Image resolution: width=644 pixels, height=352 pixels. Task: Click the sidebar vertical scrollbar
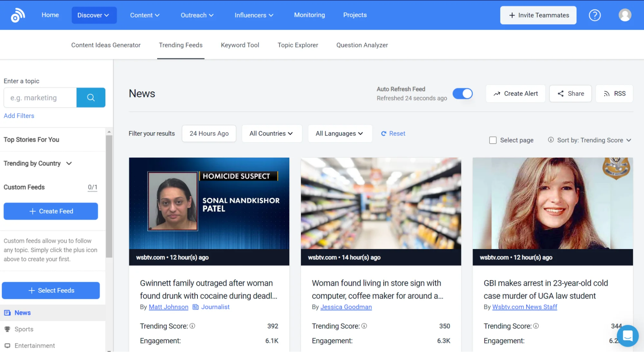coord(109,196)
